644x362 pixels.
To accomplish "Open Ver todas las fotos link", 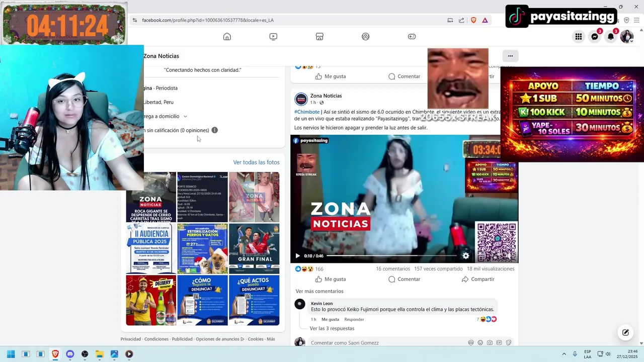I will (256, 162).
